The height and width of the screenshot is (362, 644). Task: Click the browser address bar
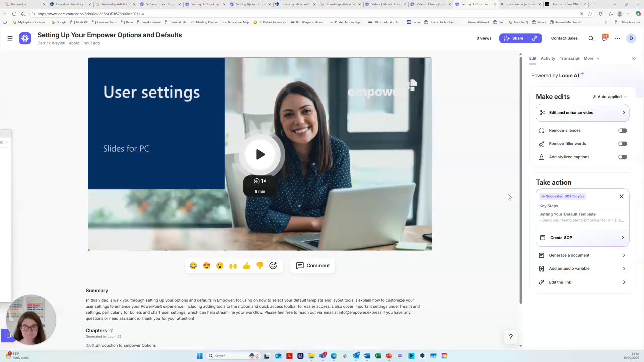coord(302,14)
